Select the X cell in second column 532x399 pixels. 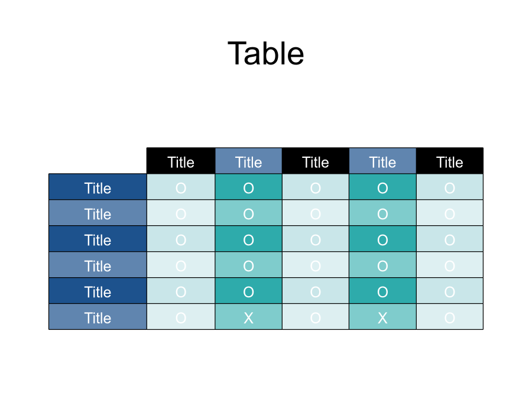click(248, 317)
